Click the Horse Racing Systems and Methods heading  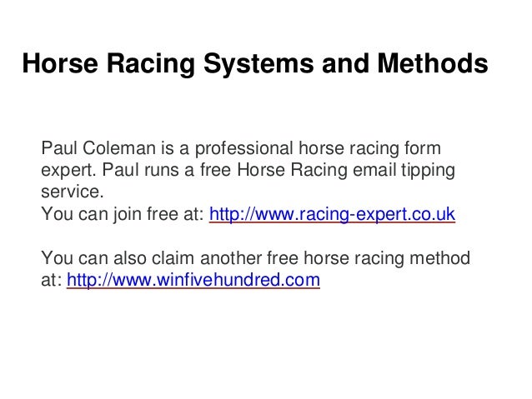coord(255,64)
